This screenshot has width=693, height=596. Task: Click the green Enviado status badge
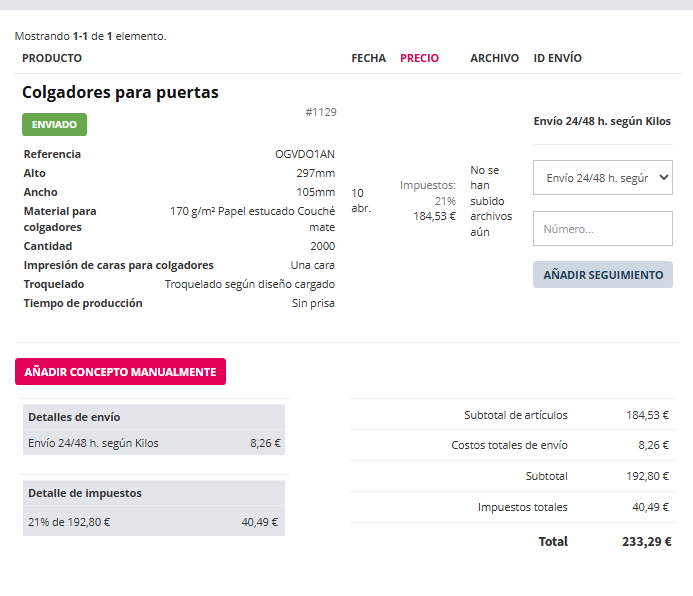(54, 125)
